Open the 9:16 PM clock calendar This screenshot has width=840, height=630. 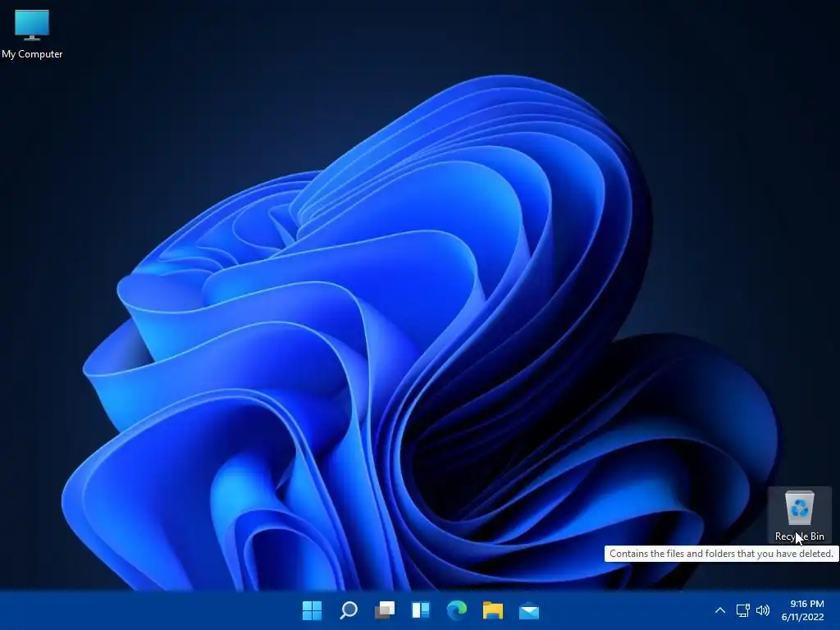802,610
